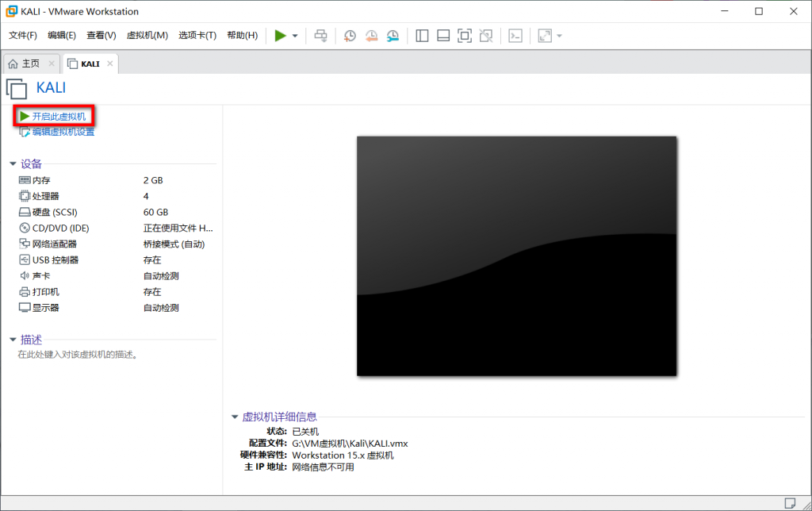The width and height of the screenshot is (812, 511).
Task: Collapse the 设备 section
Action: pos(13,163)
